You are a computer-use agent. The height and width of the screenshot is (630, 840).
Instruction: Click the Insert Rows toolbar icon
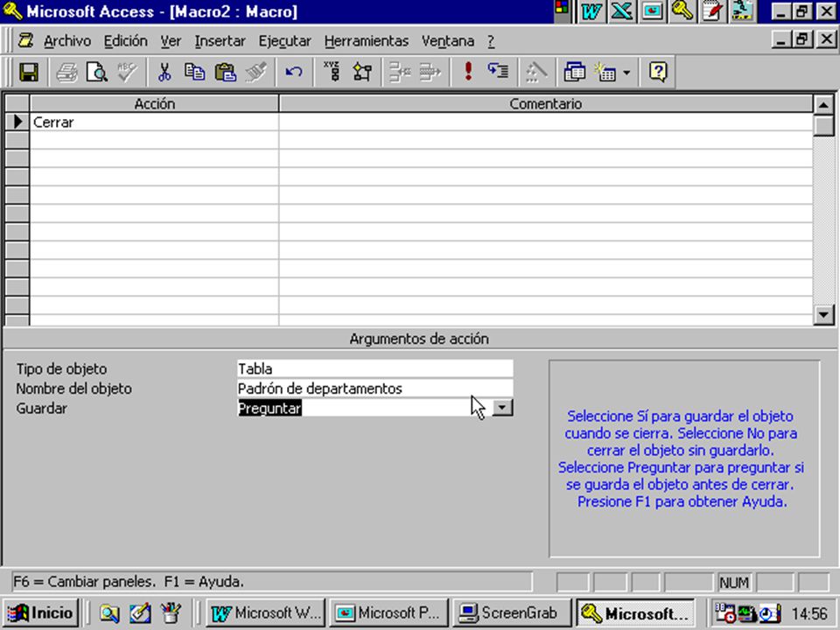pyautogui.click(x=400, y=72)
